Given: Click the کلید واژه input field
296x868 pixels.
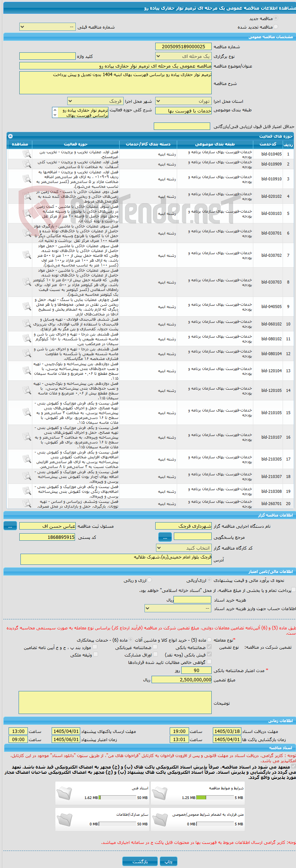Looking at the screenshot, I should (47, 56).
